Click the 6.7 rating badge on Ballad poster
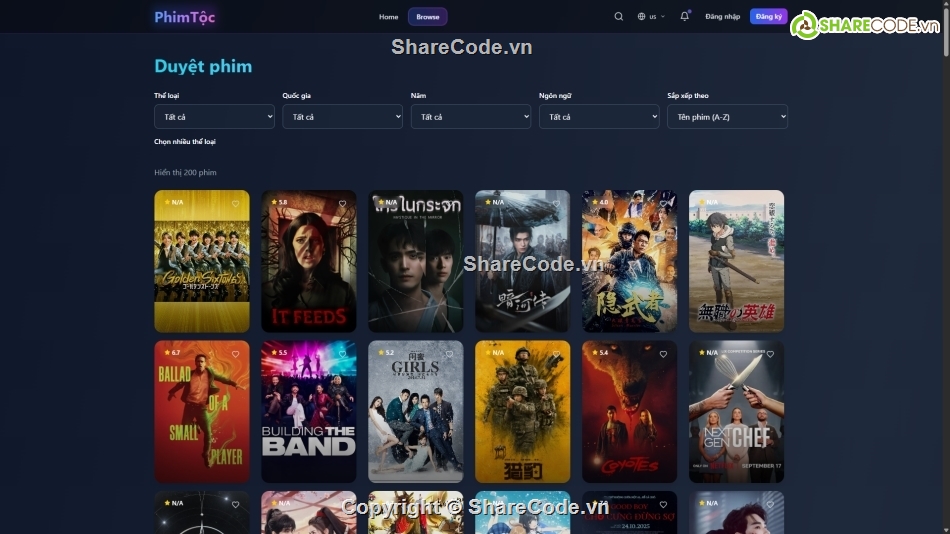950x534 pixels. click(x=172, y=352)
